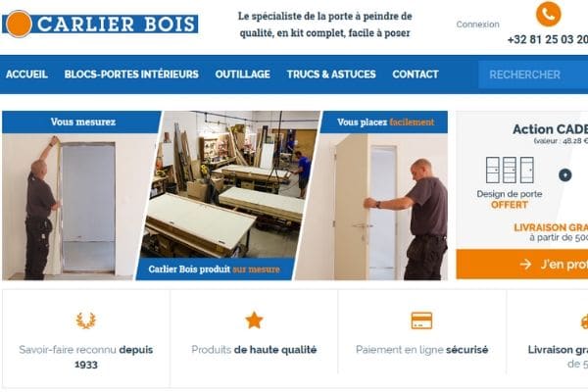The height and width of the screenshot is (392, 588).
Task: Click the orange star icon
Action: [254, 320]
